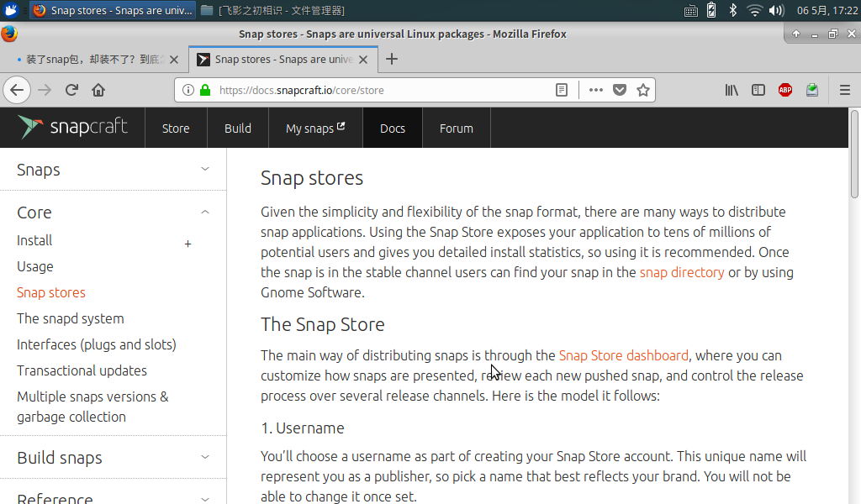Go back to the previous page
The height and width of the screenshot is (504, 861).
pos(17,90)
